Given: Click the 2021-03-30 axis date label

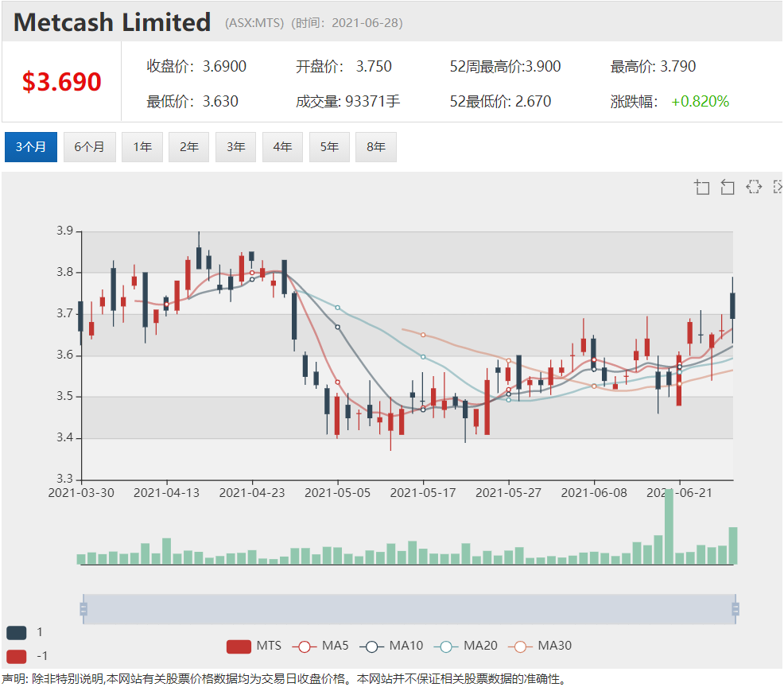Looking at the screenshot, I should pyautogui.click(x=81, y=493).
